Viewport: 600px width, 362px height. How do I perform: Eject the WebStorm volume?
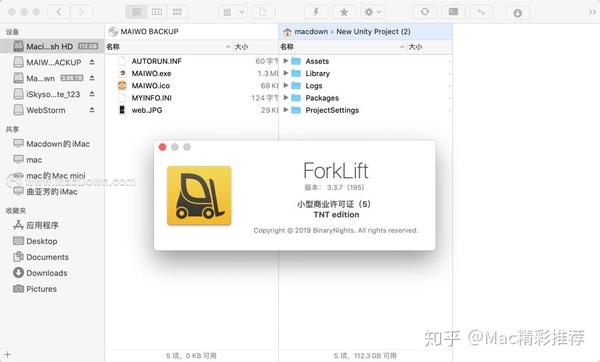(92, 110)
